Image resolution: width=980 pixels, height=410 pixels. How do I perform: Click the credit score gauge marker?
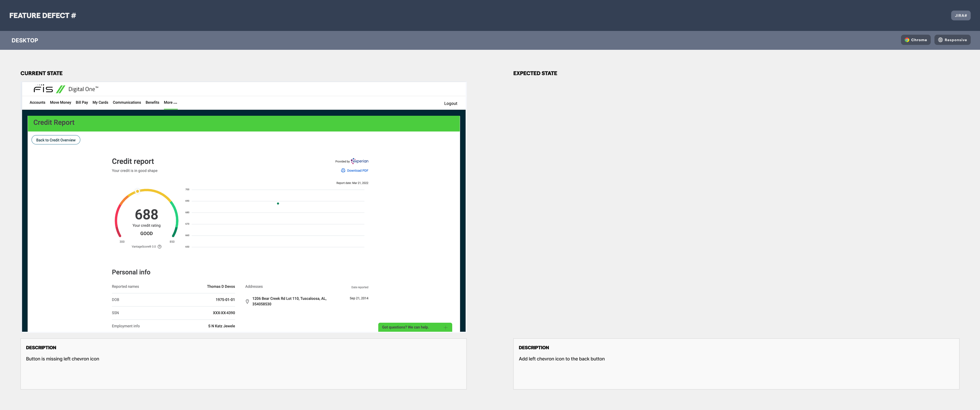coord(137,192)
